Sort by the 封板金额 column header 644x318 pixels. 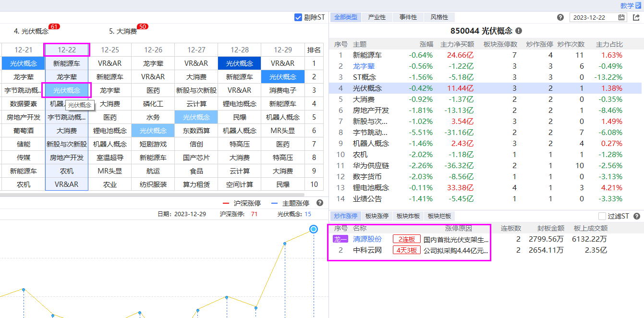pos(550,229)
